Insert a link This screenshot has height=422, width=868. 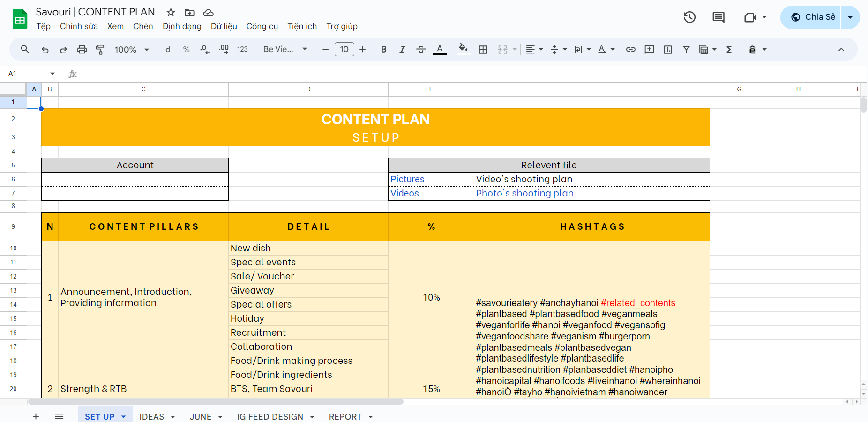631,49
